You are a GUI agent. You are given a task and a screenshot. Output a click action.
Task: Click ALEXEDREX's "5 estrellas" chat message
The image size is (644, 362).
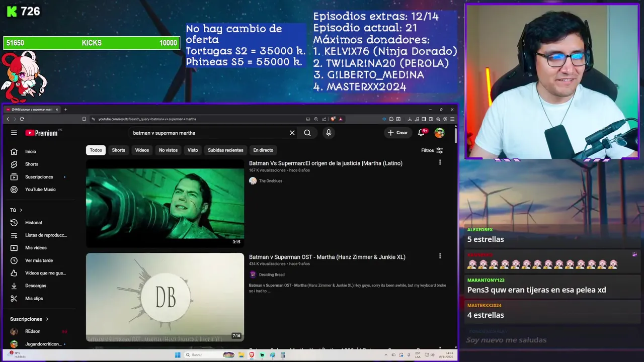point(486,239)
